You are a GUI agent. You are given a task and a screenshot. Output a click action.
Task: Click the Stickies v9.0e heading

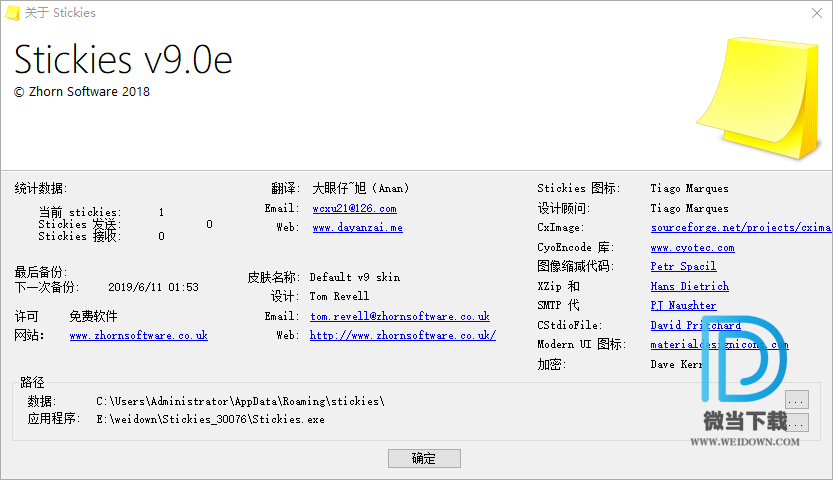(123, 59)
